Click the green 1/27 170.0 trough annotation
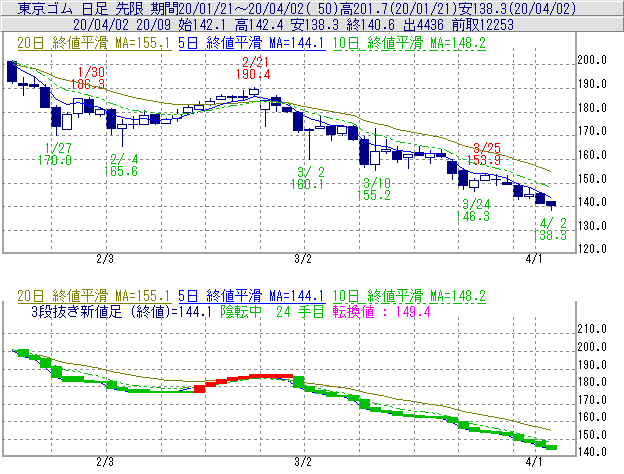The width and height of the screenshot is (624, 474). tap(55, 154)
